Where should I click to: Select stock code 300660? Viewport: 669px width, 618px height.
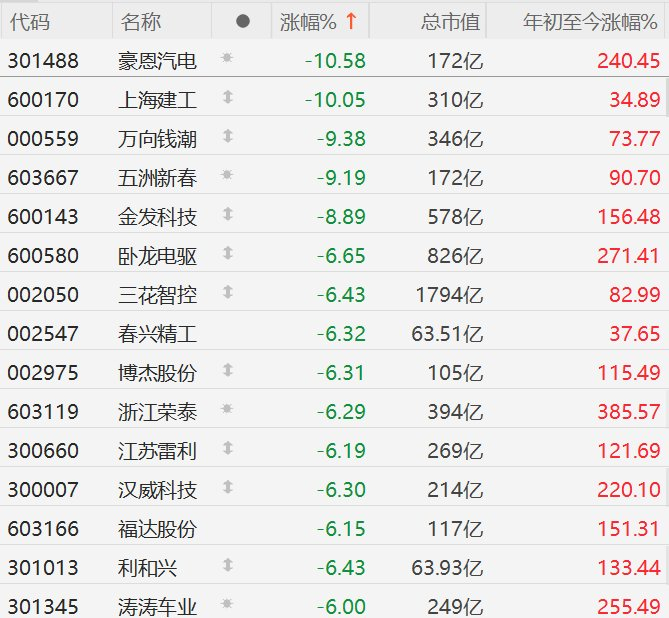click(43, 451)
